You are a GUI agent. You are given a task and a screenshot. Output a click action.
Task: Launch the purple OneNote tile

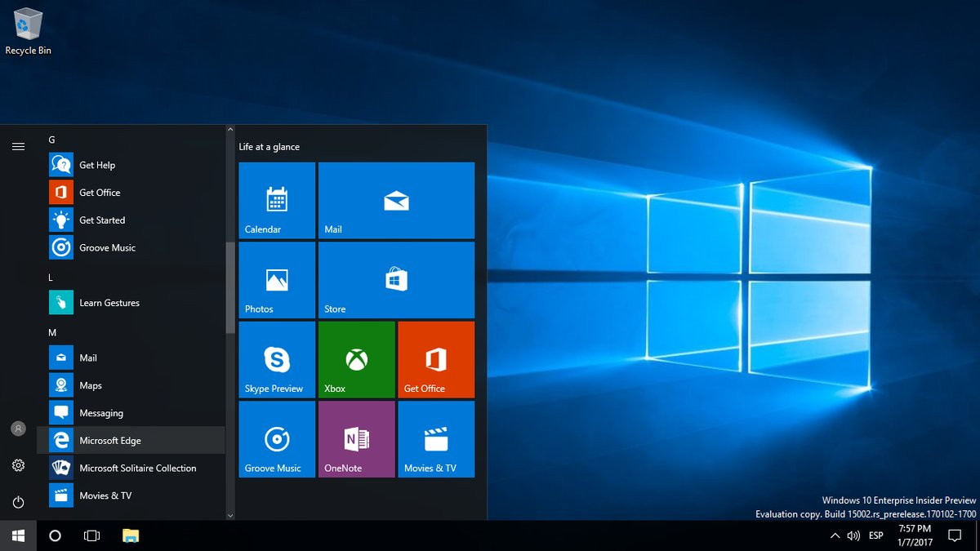pyautogui.click(x=357, y=439)
